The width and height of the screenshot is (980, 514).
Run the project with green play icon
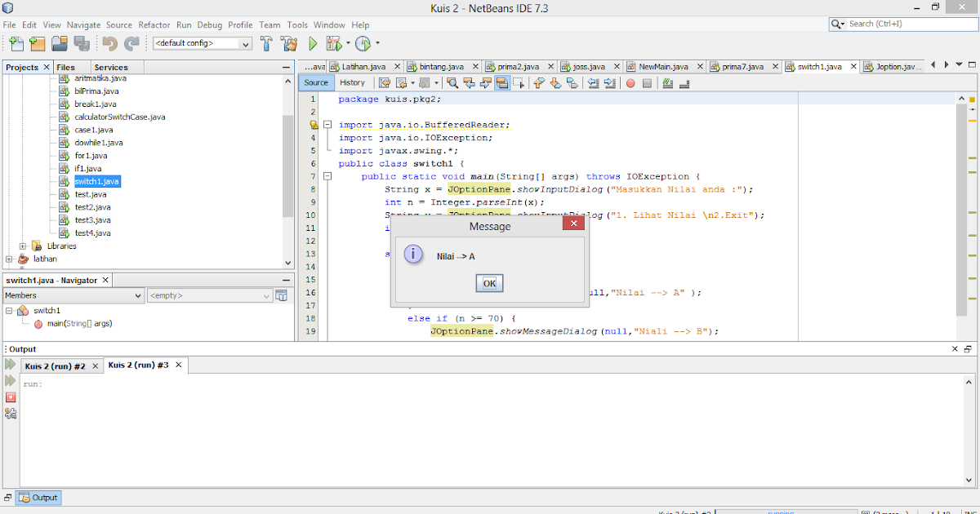click(313, 43)
